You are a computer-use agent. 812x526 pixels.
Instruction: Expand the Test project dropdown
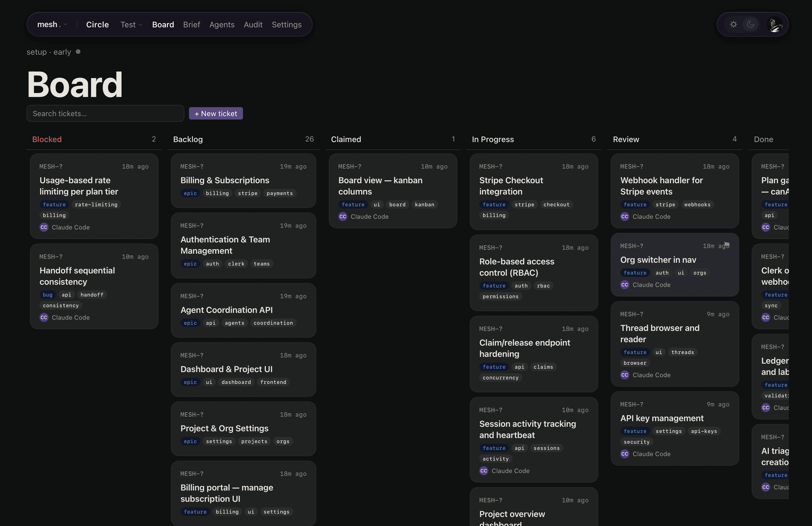[131, 25]
